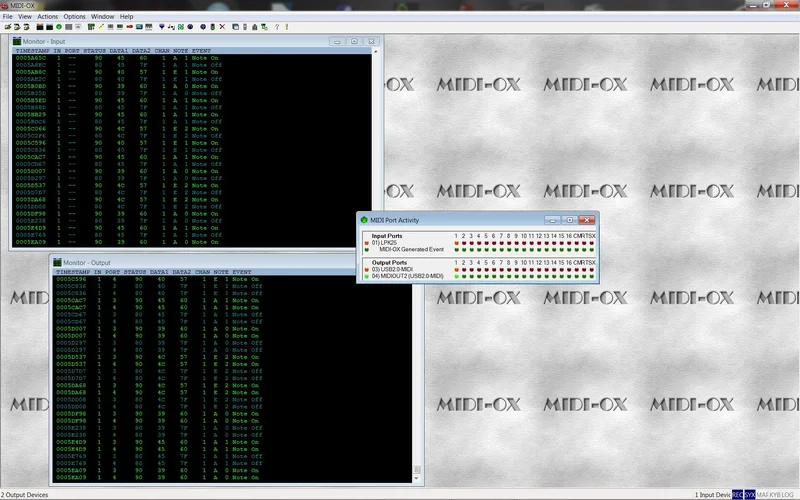Click the first black monitor window toolbar icon

(40, 27)
